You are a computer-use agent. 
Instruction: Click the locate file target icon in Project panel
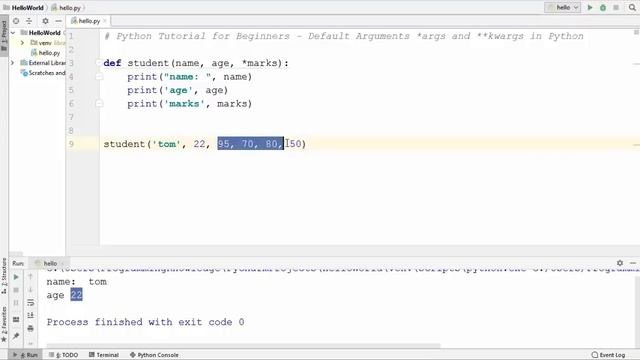pyautogui.click(x=16, y=21)
